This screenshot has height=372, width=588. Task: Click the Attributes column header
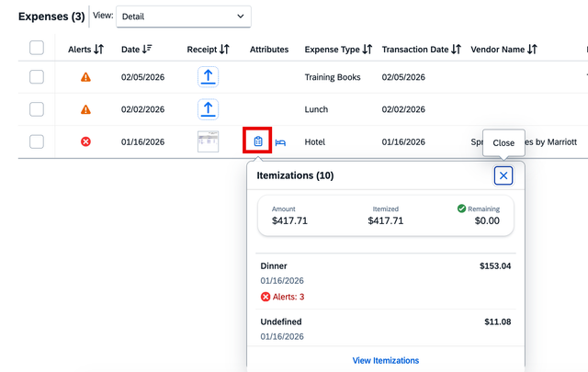[269, 50]
